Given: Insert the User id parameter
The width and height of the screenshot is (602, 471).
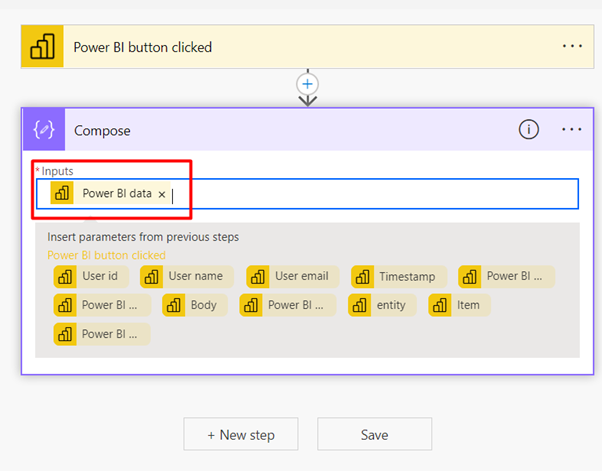Looking at the screenshot, I should (x=91, y=276).
